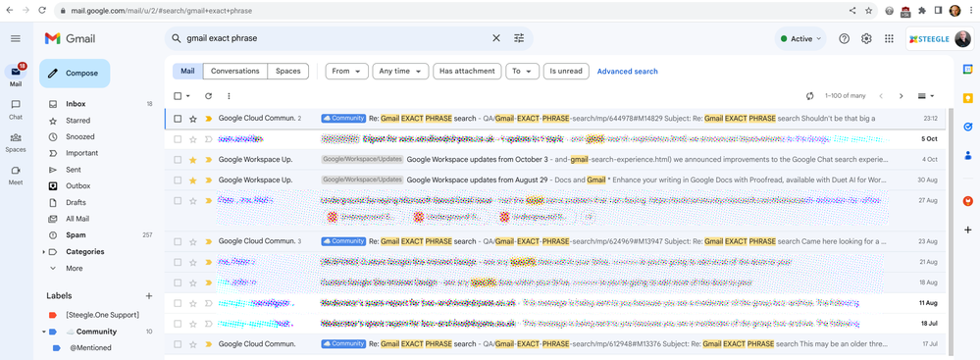The width and height of the screenshot is (980, 360).
Task: Select checkbox for the 23 Aug Google Cloud Commun. email
Action: (x=178, y=241)
